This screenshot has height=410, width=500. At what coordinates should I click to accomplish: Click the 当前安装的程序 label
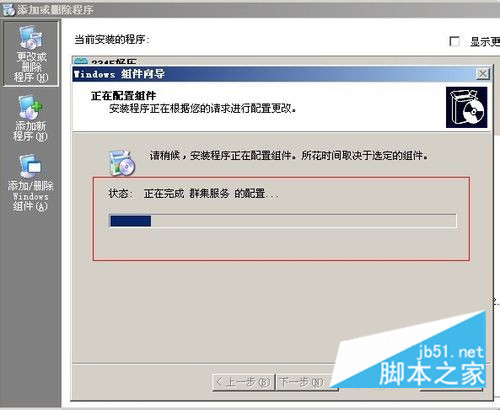point(112,40)
